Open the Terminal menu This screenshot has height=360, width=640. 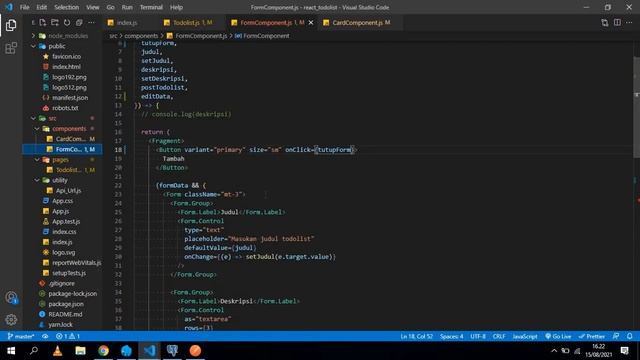pyautogui.click(x=151, y=7)
